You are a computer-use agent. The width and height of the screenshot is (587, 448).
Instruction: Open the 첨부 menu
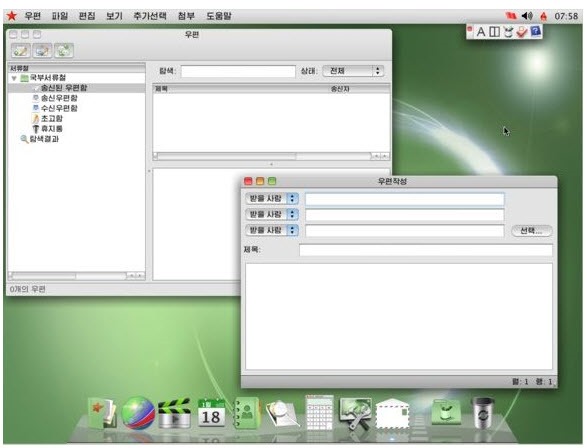tap(186, 16)
